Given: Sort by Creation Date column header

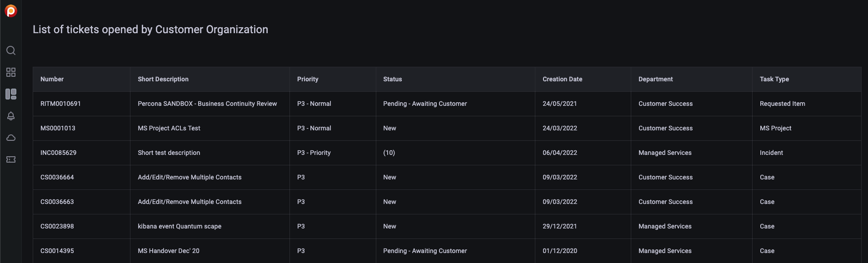Looking at the screenshot, I should pyautogui.click(x=562, y=79).
